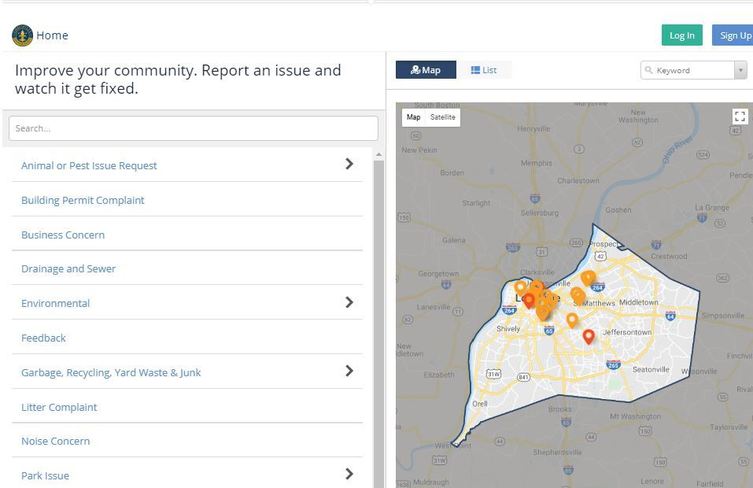The width and height of the screenshot is (753, 488).
Task: Expand the Environmental category chevron
Action: [x=349, y=302]
